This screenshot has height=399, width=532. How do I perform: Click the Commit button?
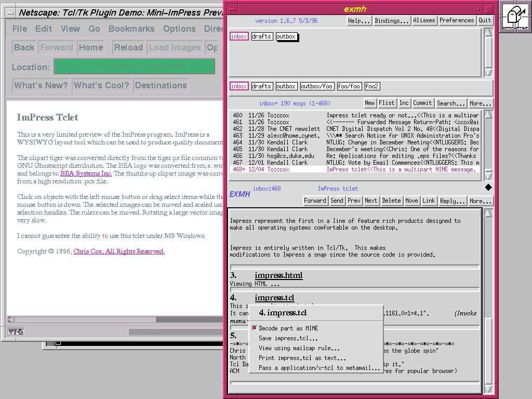tap(422, 103)
